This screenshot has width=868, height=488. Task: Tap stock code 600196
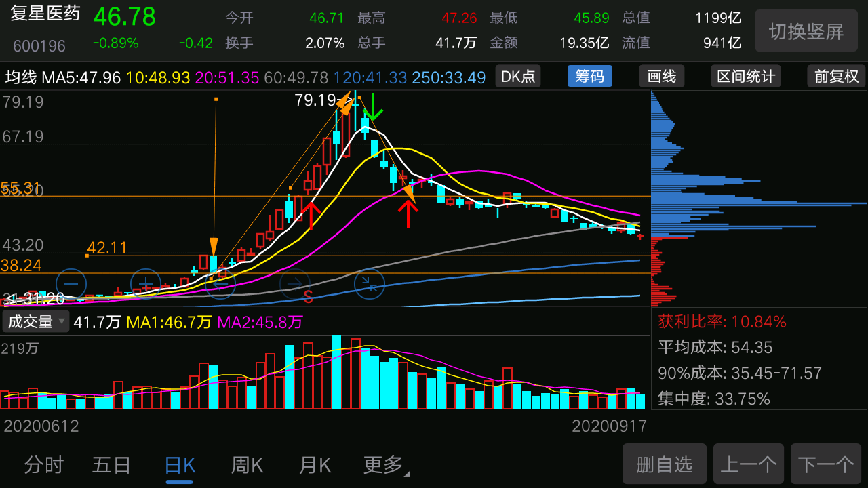coord(39,46)
